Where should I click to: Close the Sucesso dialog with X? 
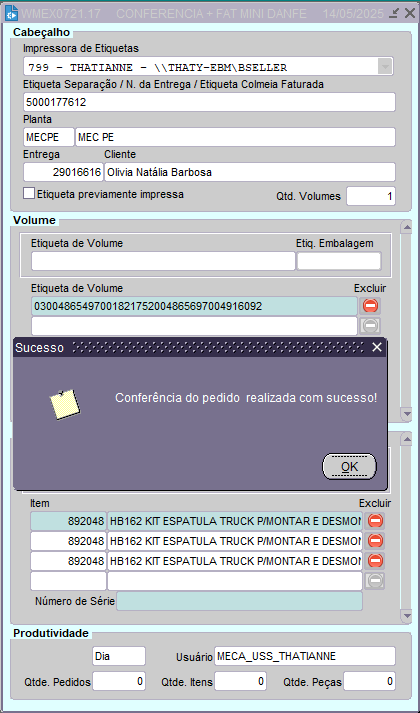pyautogui.click(x=377, y=347)
